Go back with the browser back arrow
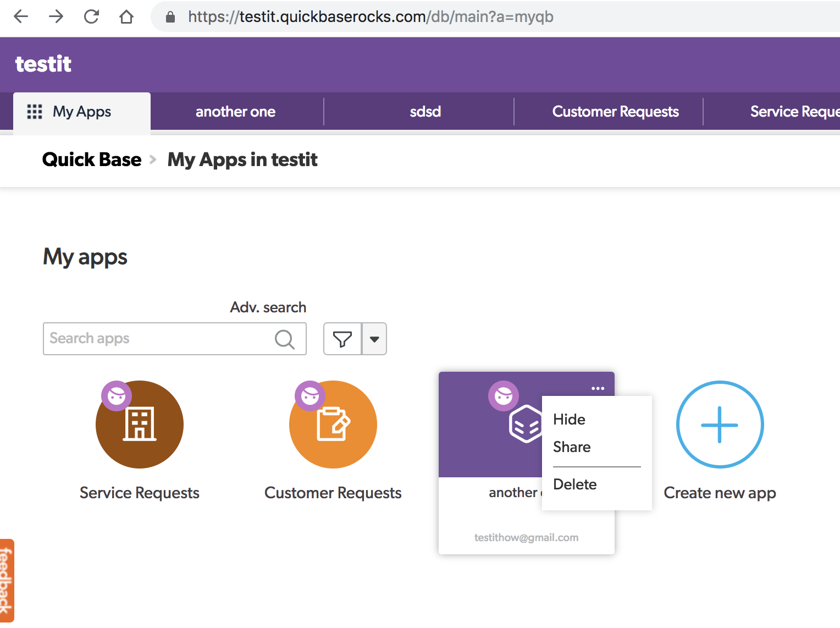The height and width of the screenshot is (628, 840). click(21, 16)
